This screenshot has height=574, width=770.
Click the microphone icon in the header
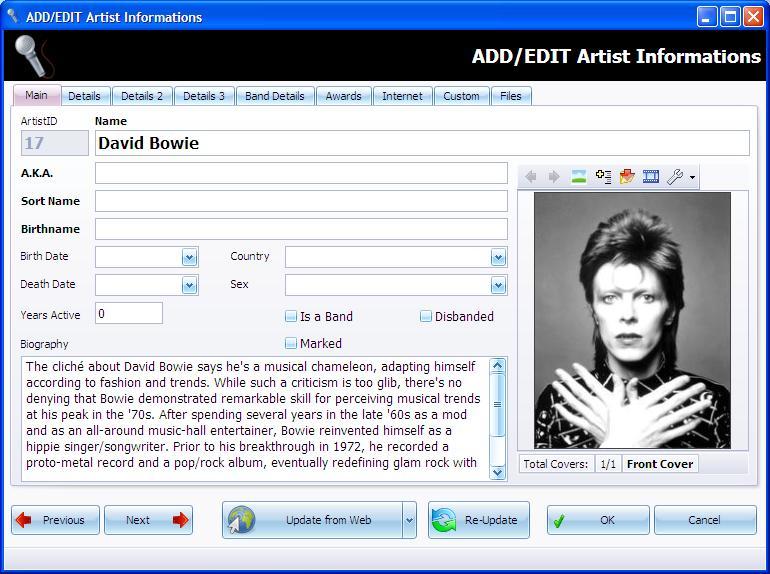(32, 55)
